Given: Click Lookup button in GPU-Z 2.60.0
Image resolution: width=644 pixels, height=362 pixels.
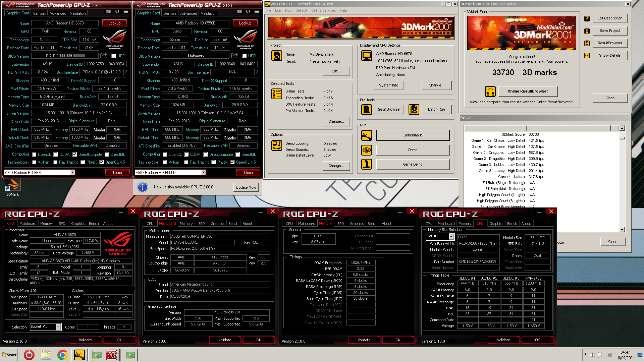Looking at the screenshot, I should pos(114,23).
